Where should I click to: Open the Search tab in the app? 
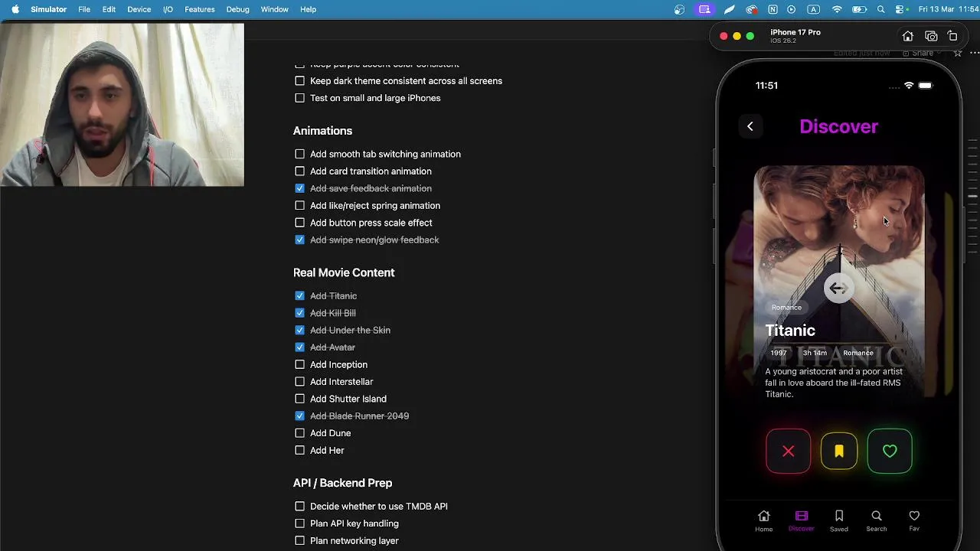tap(877, 520)
